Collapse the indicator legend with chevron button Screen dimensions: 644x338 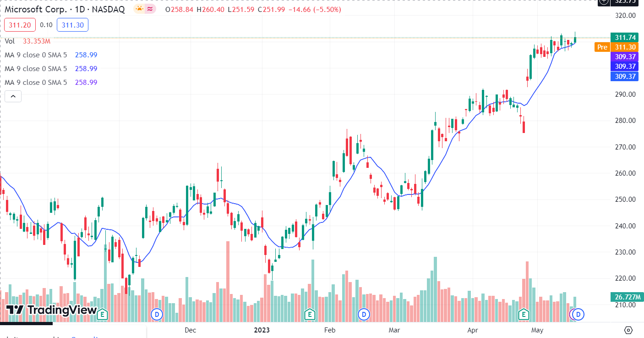(13, 96)
